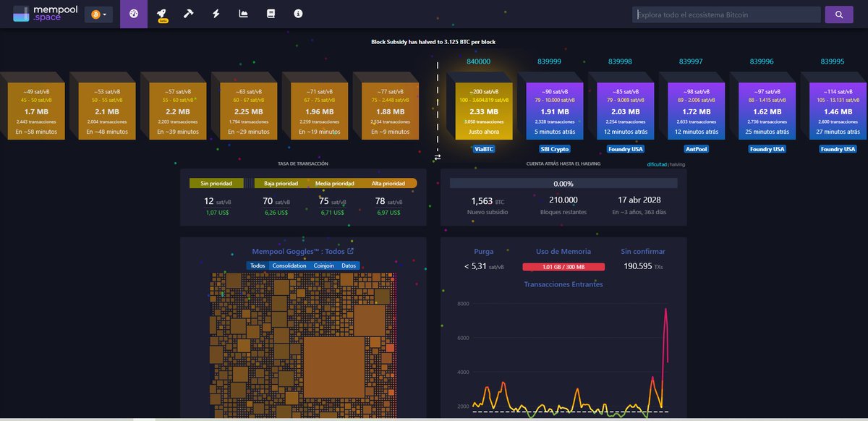Select the 'Media prioridad' fee segment

click(336, 184)
